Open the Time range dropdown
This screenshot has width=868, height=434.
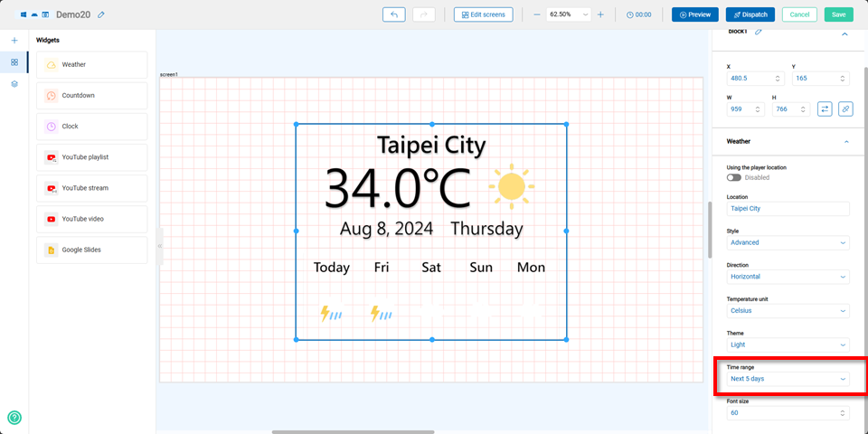pyautogui.click(x=788, y=379)
